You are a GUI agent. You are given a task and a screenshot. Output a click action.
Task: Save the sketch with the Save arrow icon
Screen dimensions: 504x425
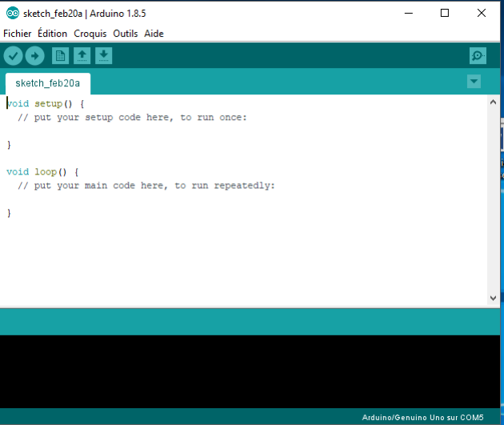pos(103,56)
